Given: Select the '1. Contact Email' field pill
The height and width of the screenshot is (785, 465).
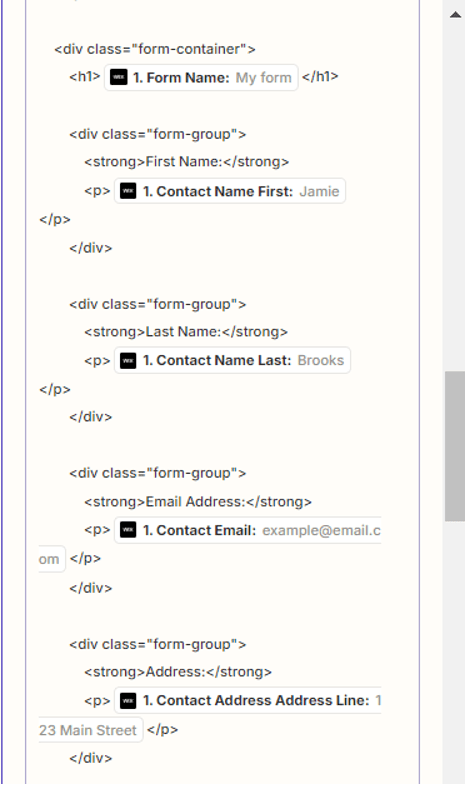Looking at the screenshot, I should click(x=248, y=530).
